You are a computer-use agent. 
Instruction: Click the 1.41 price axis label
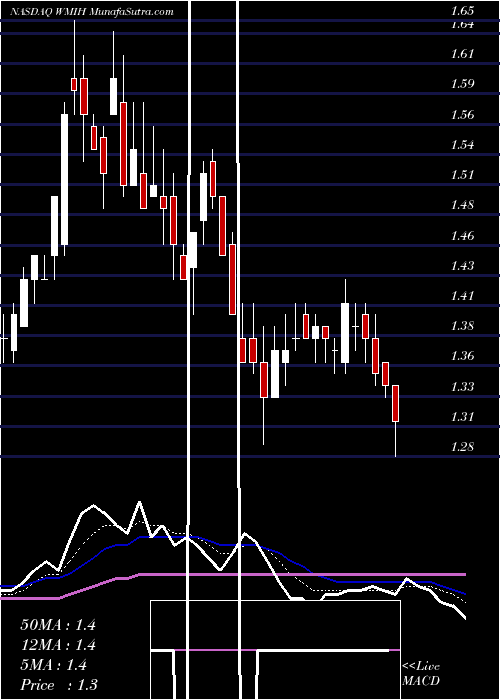(x=462, y=296)
